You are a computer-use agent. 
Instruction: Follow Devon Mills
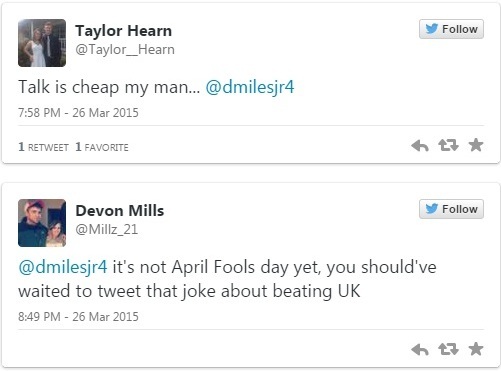click(451, 209)
